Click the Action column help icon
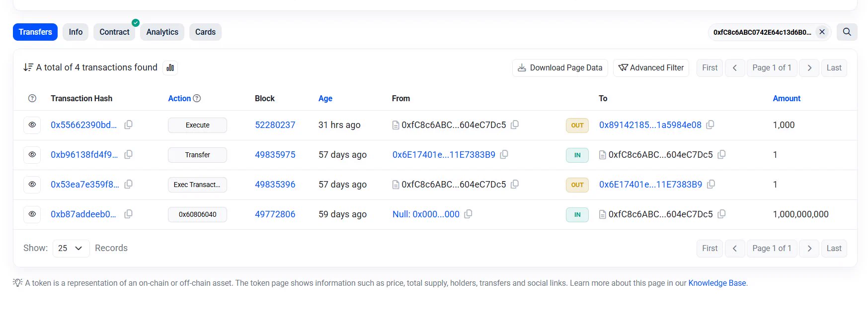 pos(197,98)
